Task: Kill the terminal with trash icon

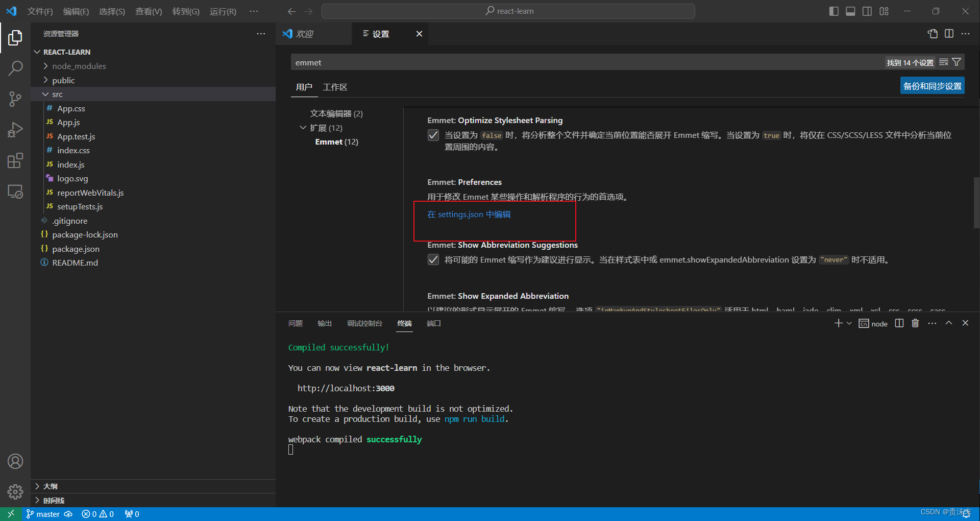Action: (x=915, y=323)
